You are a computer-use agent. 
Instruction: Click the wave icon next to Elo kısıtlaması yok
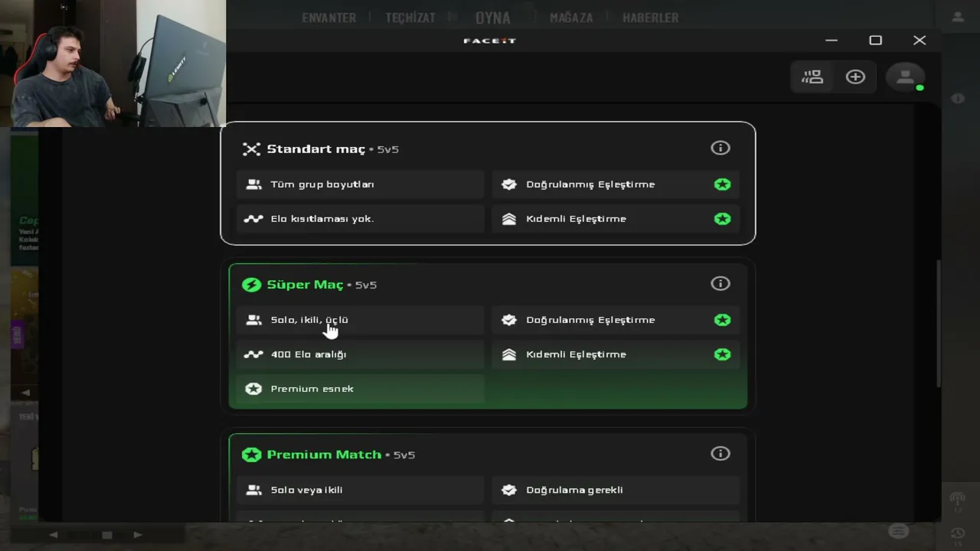[x=253, y=219]
